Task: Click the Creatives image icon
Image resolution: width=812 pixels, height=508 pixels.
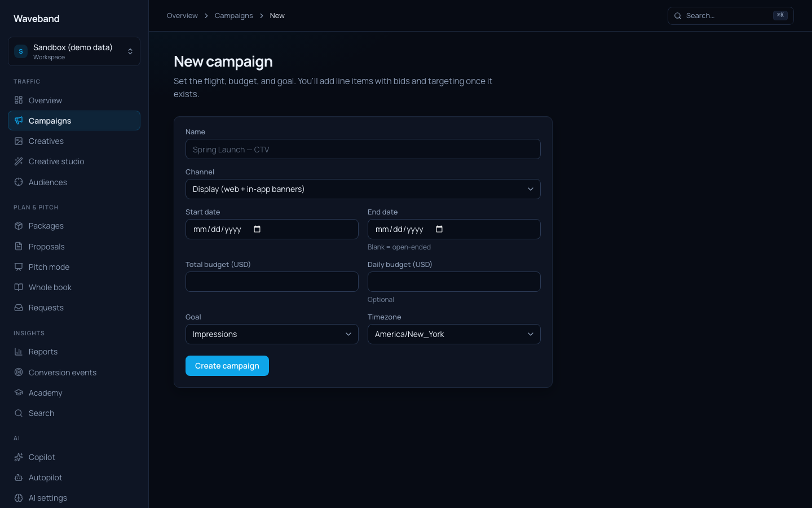Action: (19, 141)
